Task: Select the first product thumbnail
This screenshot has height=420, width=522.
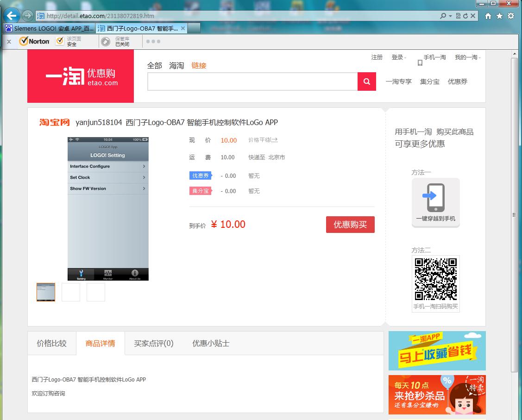Action: click(x=46, y=292)
